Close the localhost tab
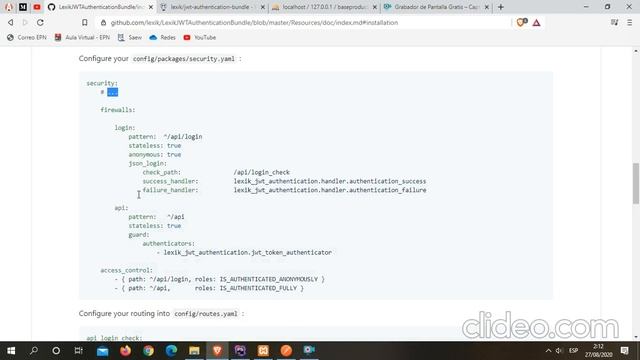This screenshot has width=640, height=360. pos(375,7)
